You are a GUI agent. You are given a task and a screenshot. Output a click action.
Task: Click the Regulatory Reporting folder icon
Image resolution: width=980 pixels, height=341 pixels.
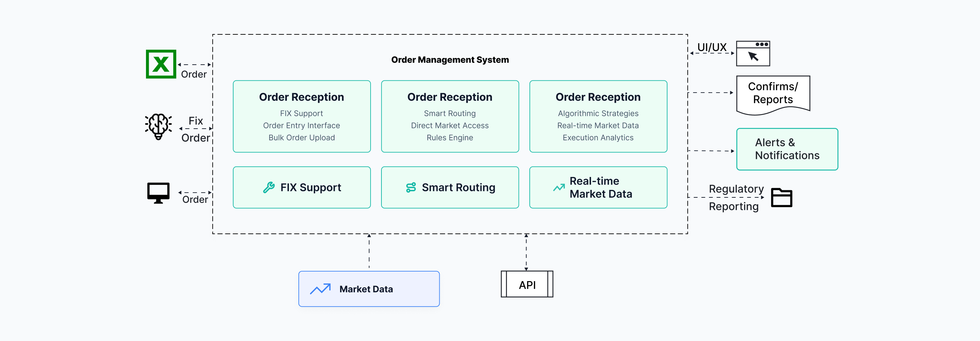[781, 197]
